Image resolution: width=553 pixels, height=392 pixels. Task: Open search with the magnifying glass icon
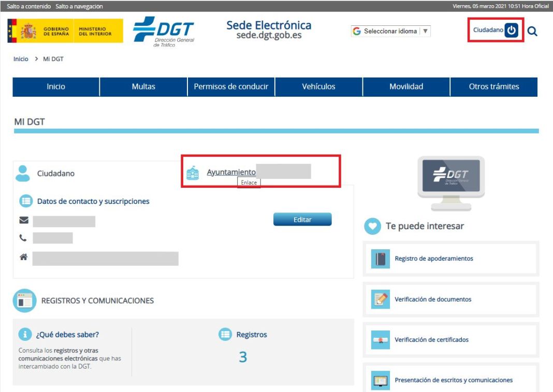tap(532, 31)
